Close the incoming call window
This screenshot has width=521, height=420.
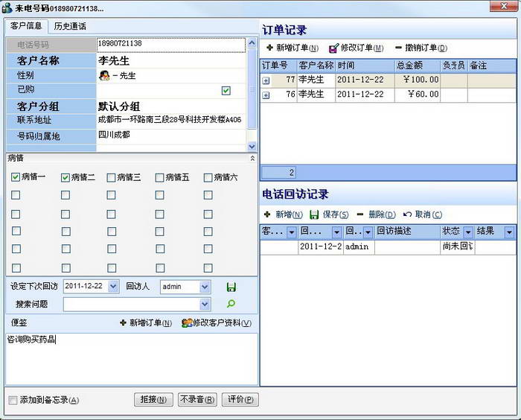pos(503,6)
